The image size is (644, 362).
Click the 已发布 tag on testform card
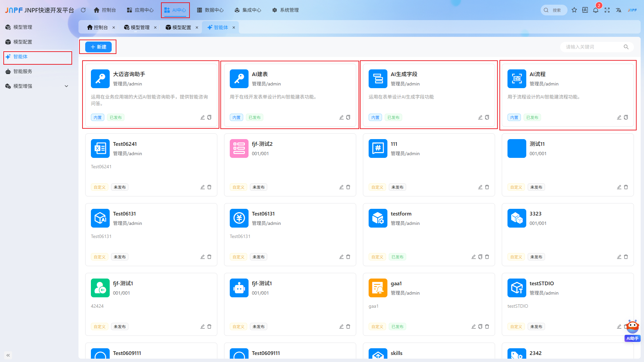click(397, 257)
